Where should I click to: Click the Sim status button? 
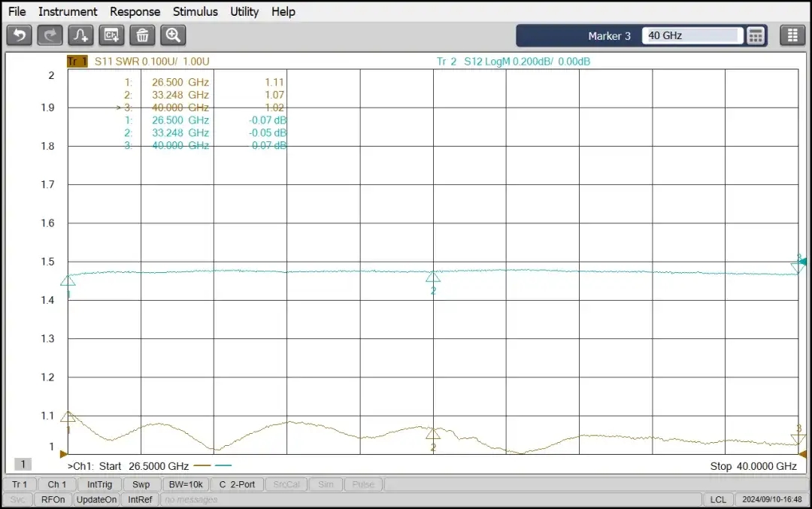[326, 484]
